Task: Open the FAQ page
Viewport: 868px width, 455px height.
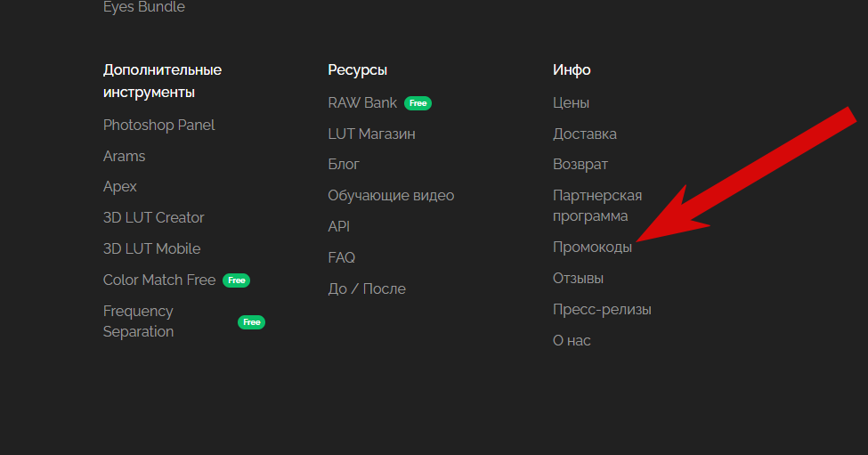Action: pyautogui.click(x=341, y=258)
